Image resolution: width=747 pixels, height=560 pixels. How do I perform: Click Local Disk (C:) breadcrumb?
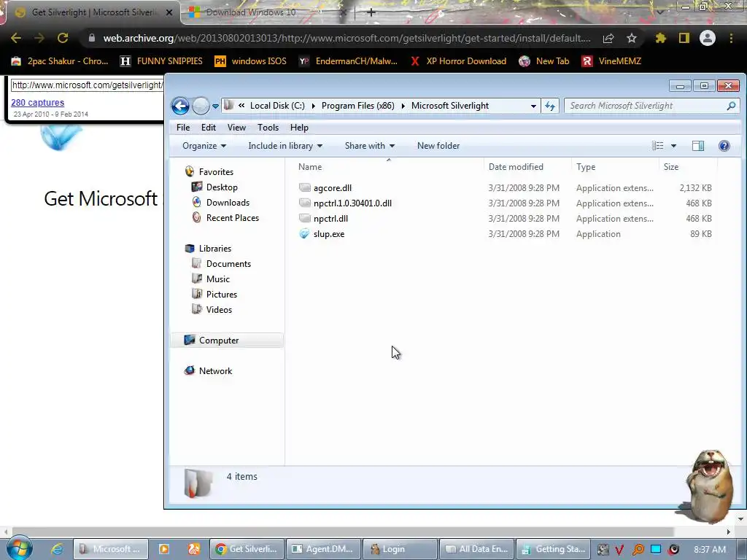click(x=277, y=106)
